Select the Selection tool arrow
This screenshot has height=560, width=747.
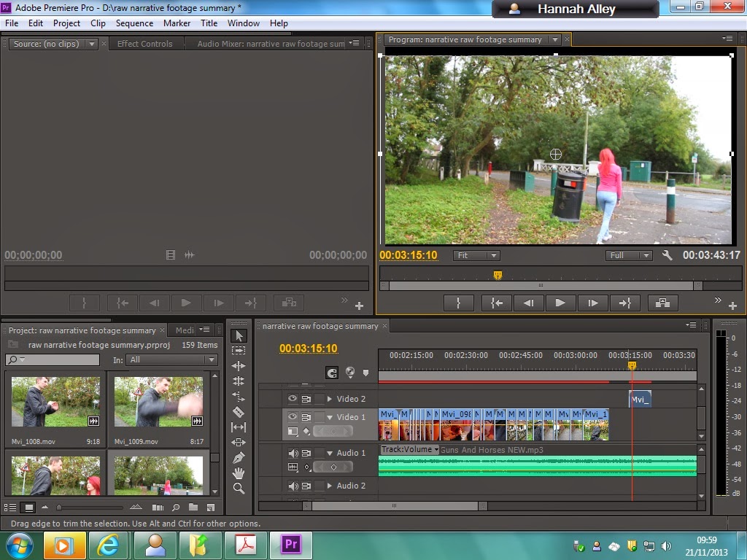(239, 335)
